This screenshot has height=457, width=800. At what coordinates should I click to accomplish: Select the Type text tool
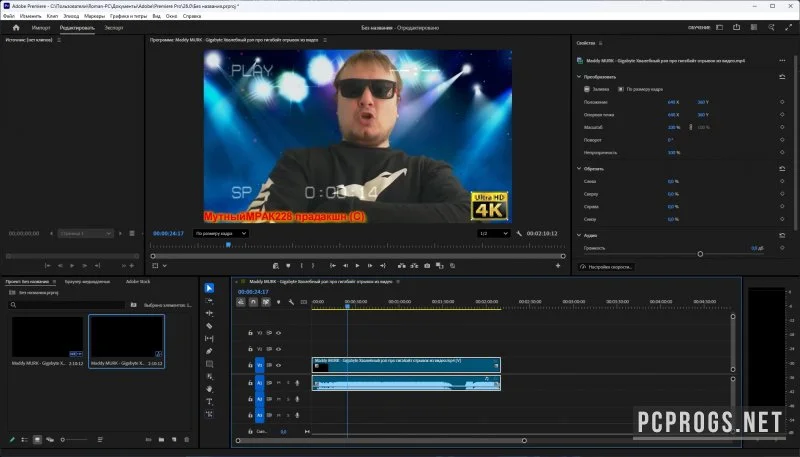209,401
